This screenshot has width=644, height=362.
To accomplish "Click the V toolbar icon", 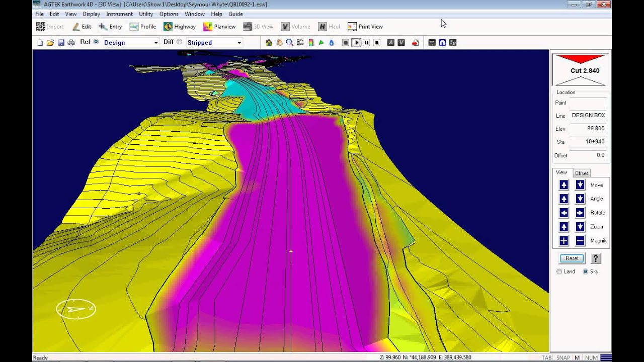I will click(x=401, y=43).
